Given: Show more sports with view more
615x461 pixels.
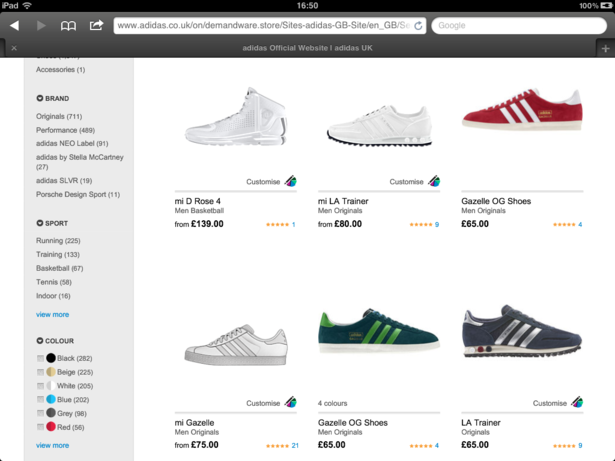Looking at the screenshot, I should [53, 315].
